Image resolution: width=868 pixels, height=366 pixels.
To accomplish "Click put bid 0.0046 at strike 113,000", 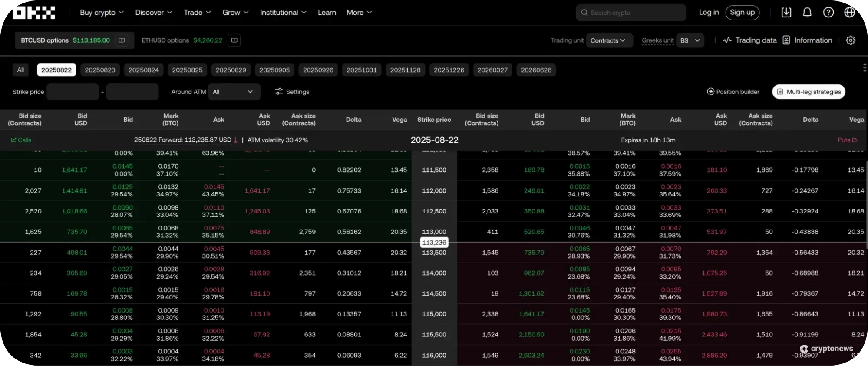I will tap(580, 228).
